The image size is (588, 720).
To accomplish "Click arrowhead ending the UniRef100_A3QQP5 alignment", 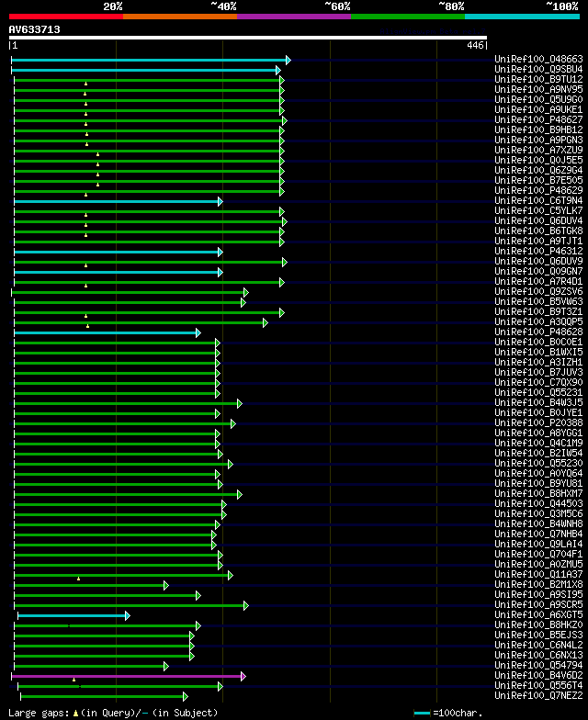I will 265,323.
